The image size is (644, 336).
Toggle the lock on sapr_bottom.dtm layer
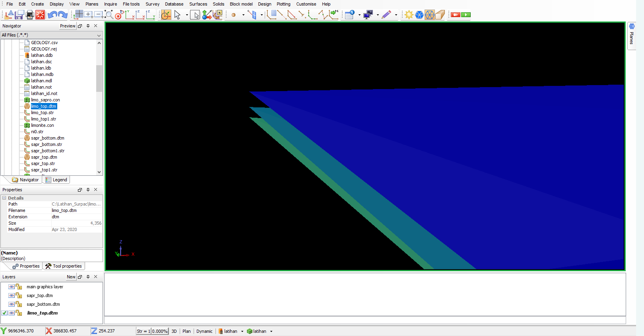pos(19,304)
